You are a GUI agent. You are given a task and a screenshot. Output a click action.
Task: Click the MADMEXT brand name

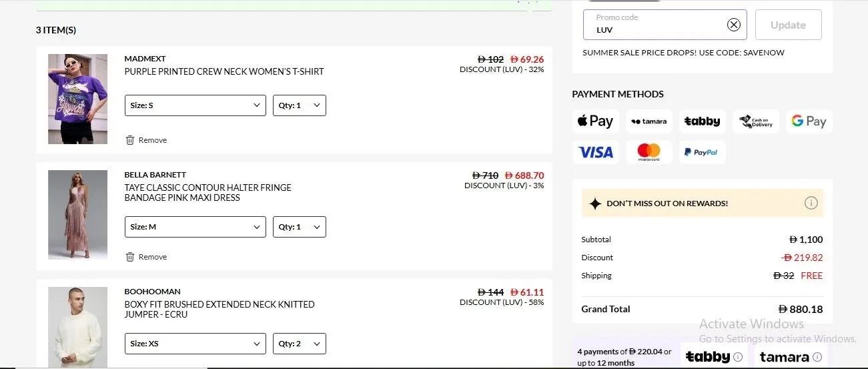[x=145, y=59]
